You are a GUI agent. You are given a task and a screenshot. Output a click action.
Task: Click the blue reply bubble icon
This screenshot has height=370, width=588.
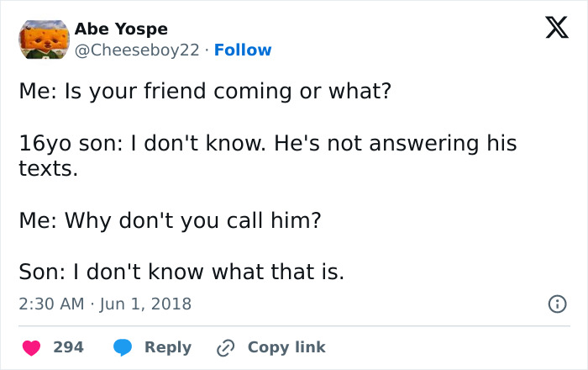[x=123, y=347]
